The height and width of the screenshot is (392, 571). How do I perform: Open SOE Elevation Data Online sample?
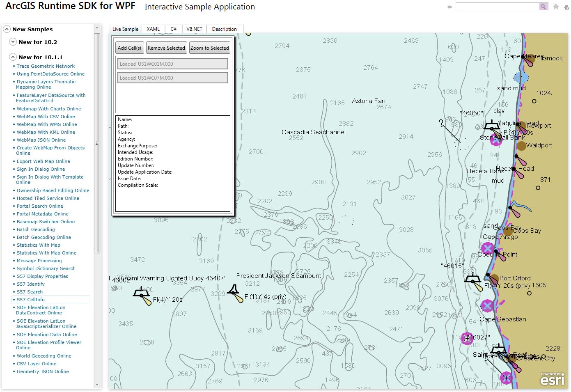tap(47, 335)
